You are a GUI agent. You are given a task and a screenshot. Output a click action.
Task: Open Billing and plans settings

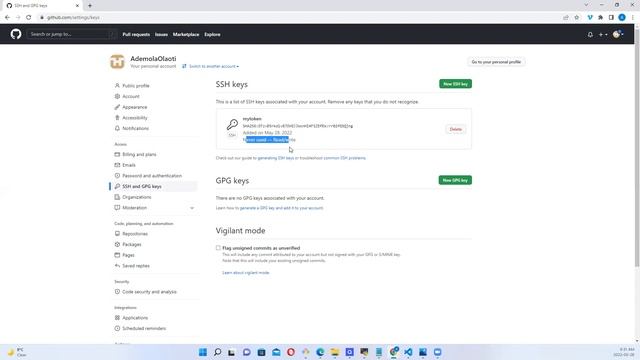click(139, 154)
